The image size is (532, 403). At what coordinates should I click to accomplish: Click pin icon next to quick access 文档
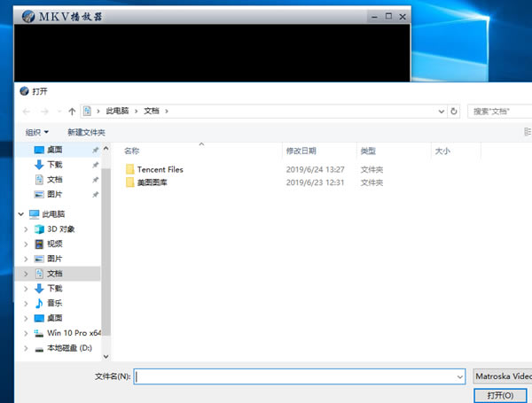point(96,180)
